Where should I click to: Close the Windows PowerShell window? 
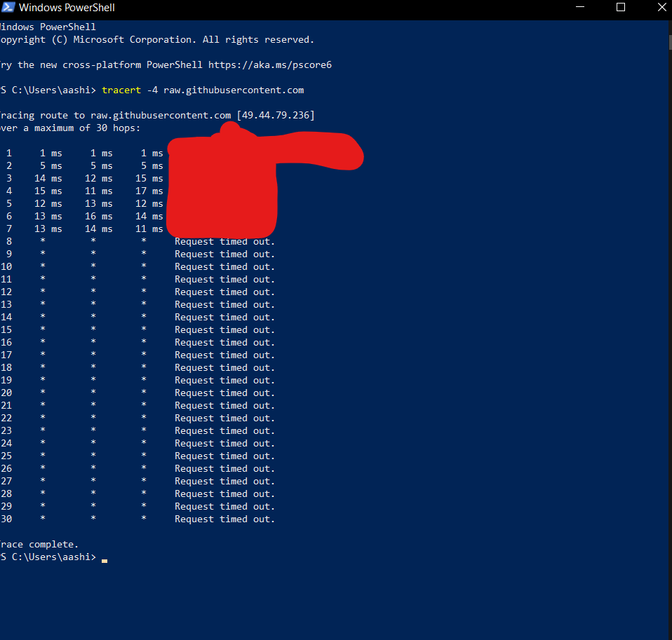pyautogui.click(x=661, y=7)
